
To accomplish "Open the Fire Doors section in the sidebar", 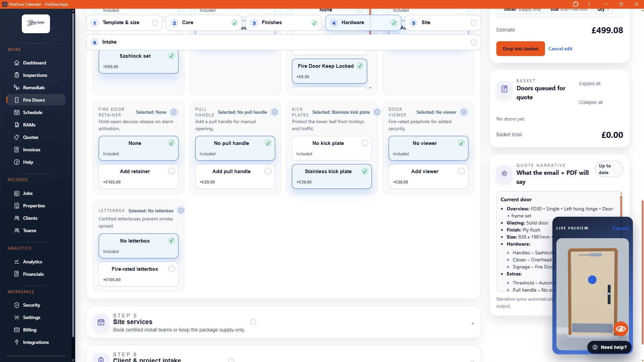I will (35, 100).
